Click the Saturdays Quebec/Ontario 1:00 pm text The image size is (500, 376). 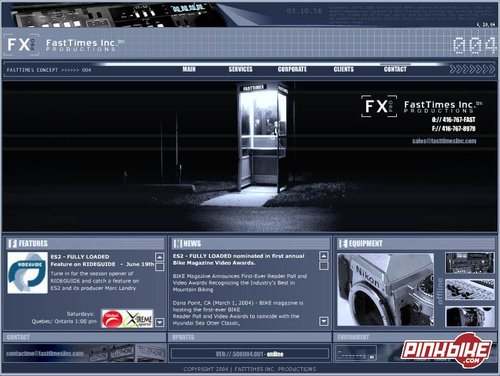[64, 318]
